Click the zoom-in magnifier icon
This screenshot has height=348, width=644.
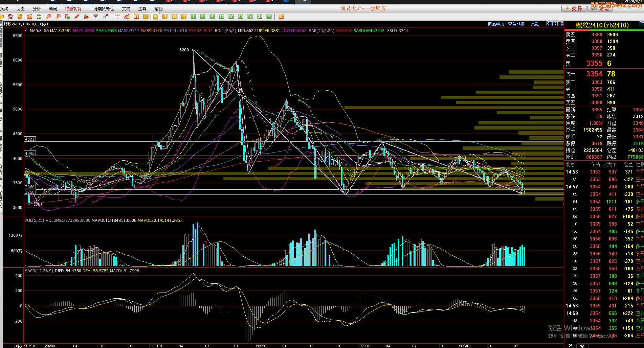(49, 17)
